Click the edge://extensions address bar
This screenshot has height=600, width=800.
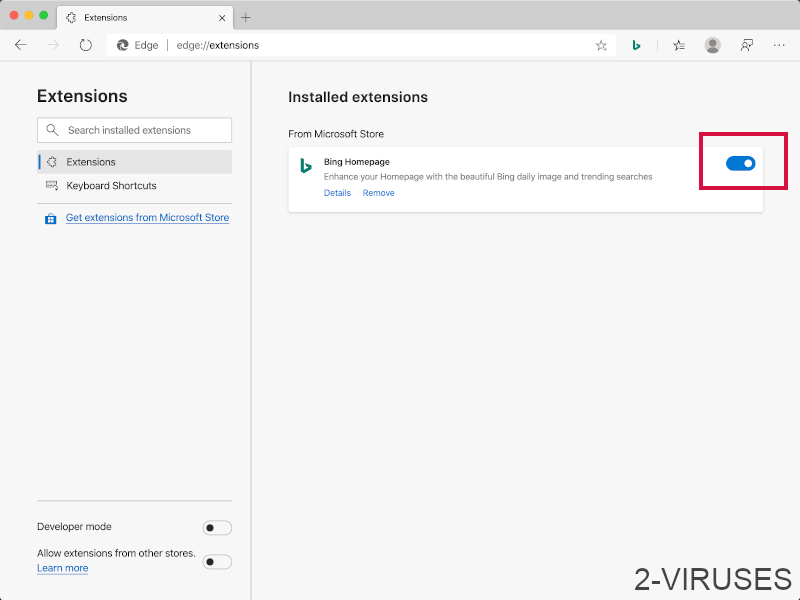click(361, 45)
